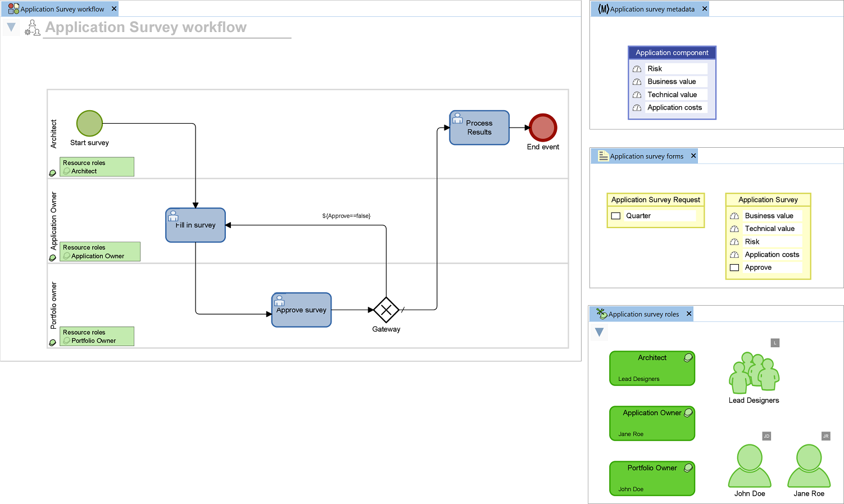The image size is (844, 504).
Task: Click the green Start survey event circle
Action: [89, 123]
